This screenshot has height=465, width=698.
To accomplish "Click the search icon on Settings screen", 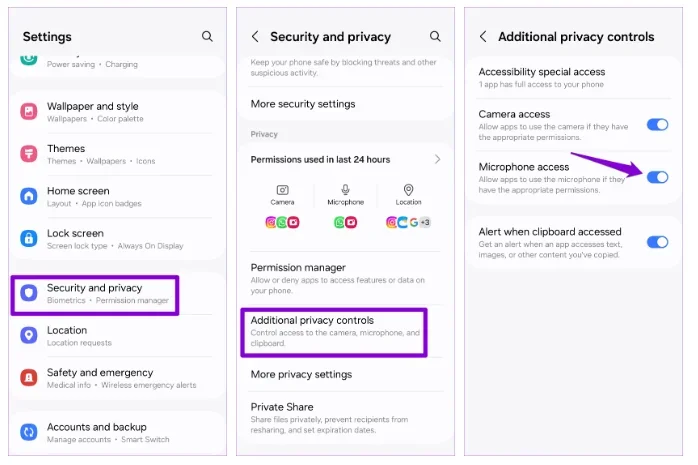I will [207, 36].
